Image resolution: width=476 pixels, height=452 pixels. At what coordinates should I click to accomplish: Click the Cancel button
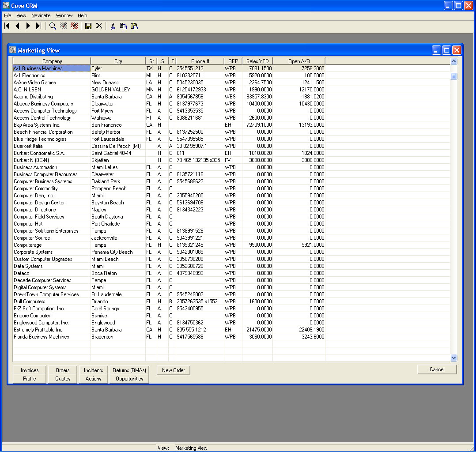pyautogui.click(x=437, y=369)
